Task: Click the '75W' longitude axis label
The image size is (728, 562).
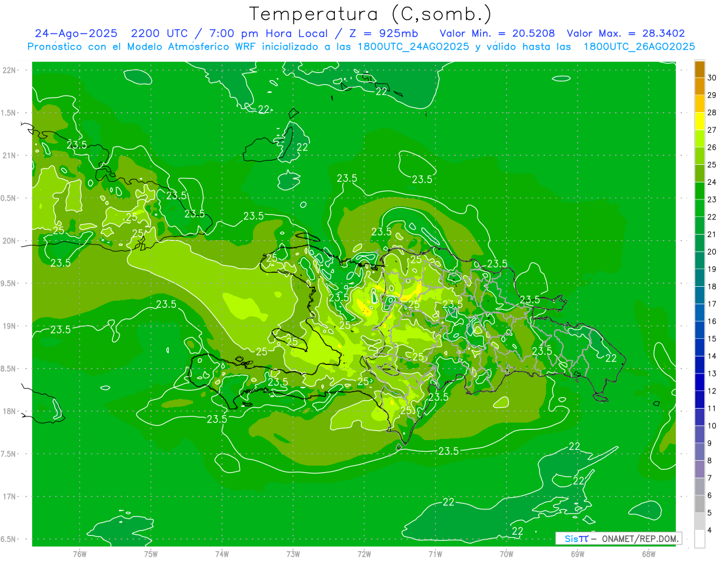Action: tap(151, 554)
